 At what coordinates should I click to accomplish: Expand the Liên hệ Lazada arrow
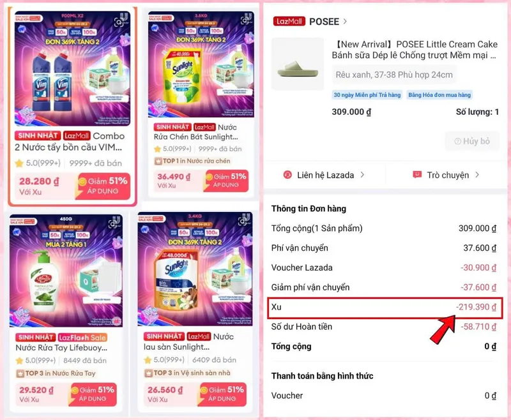click(x=362, y=175)
